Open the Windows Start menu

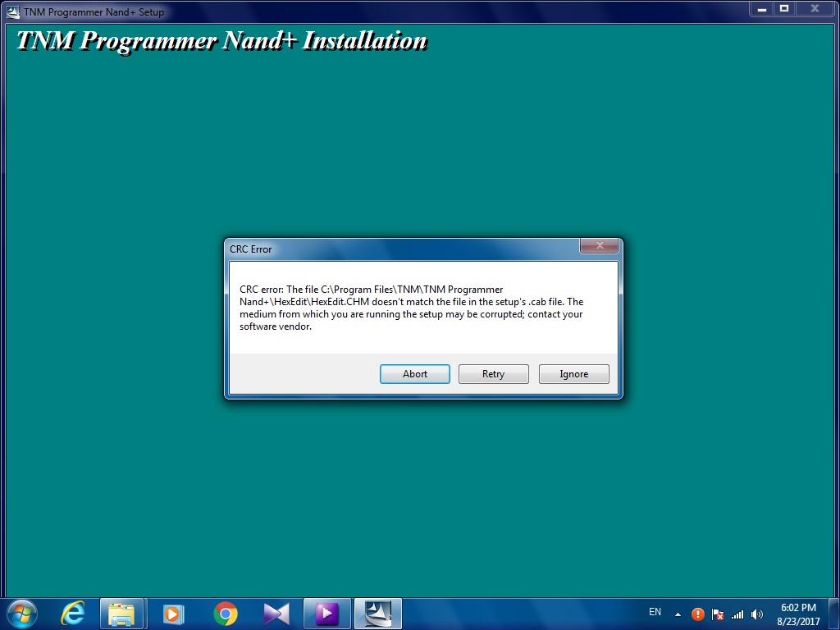tap(22, 614)
